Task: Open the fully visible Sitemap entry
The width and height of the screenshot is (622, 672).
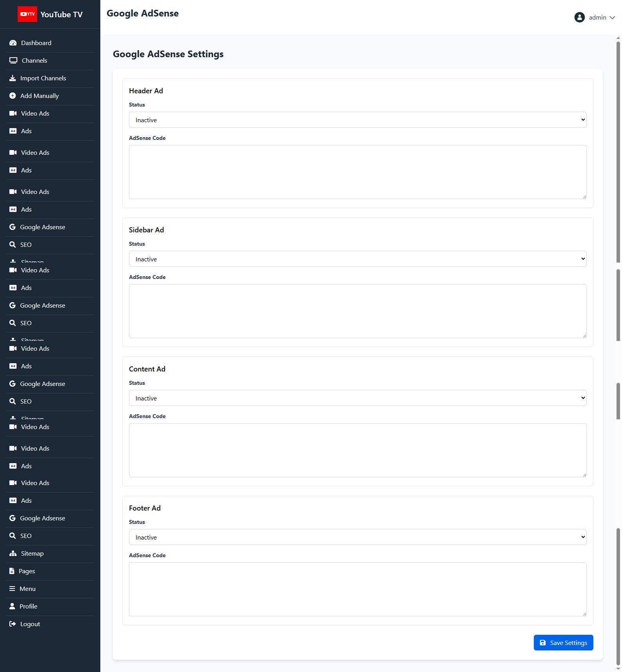Action: [x=50, y=553]
